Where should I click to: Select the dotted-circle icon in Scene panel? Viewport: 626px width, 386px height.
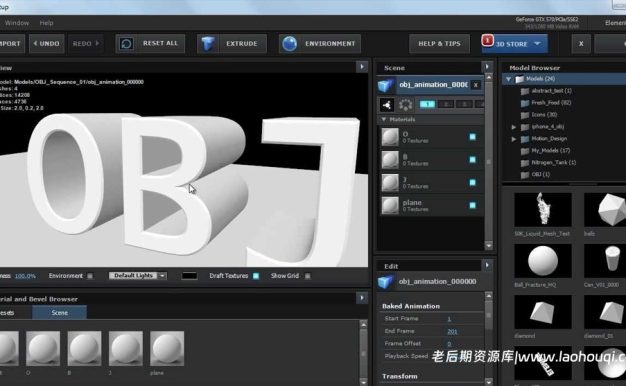tap(406, 105)
